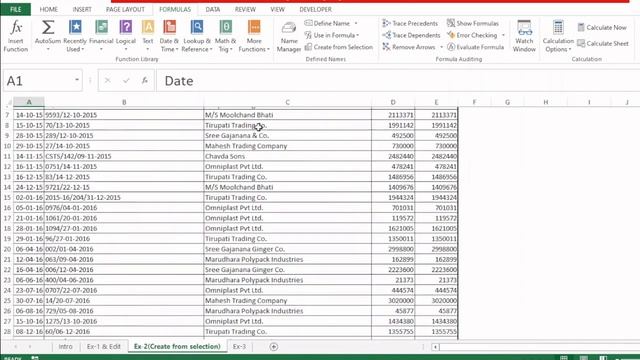Screen dimensions: 640x360
Task: Expand Define Name dropdown arrow
Action: [356, 23]
